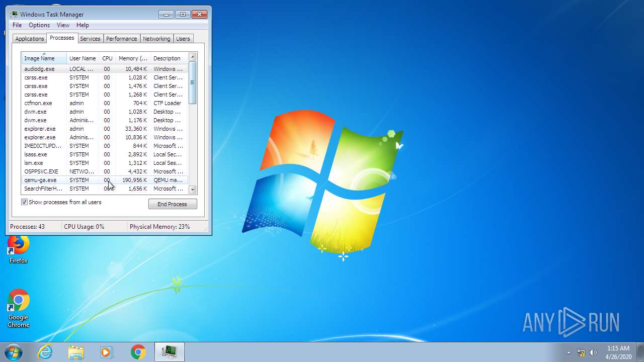Image resolution: width=644 pixels, height=362 pixels.
Task: Select explorer.exe row with 10,836 K
Action: (105, 137)
